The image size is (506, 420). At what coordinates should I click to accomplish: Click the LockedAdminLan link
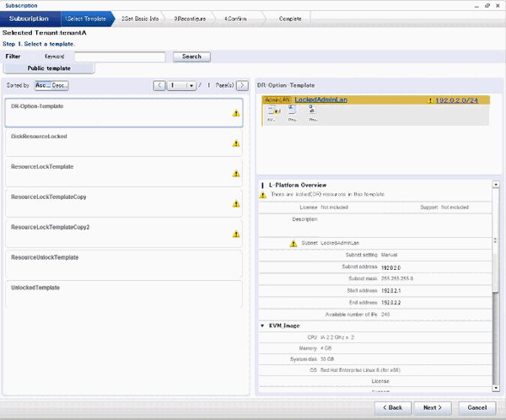point(320,100)
